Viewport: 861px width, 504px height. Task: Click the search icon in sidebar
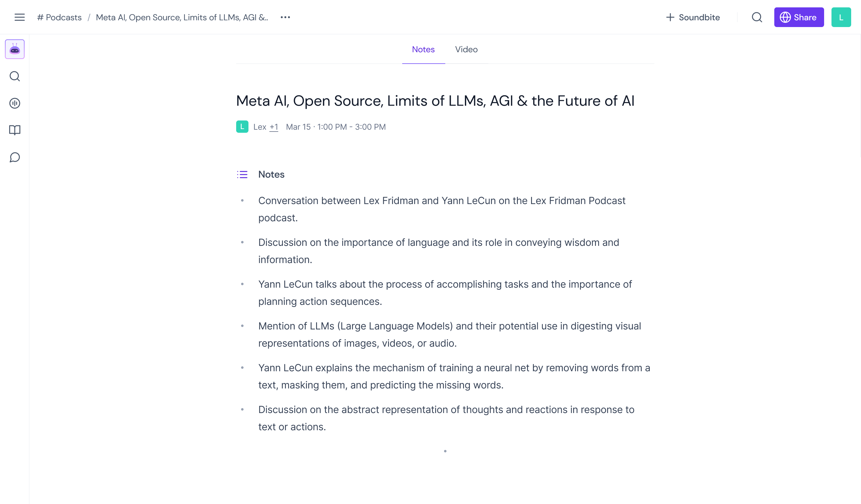(15, 76)
